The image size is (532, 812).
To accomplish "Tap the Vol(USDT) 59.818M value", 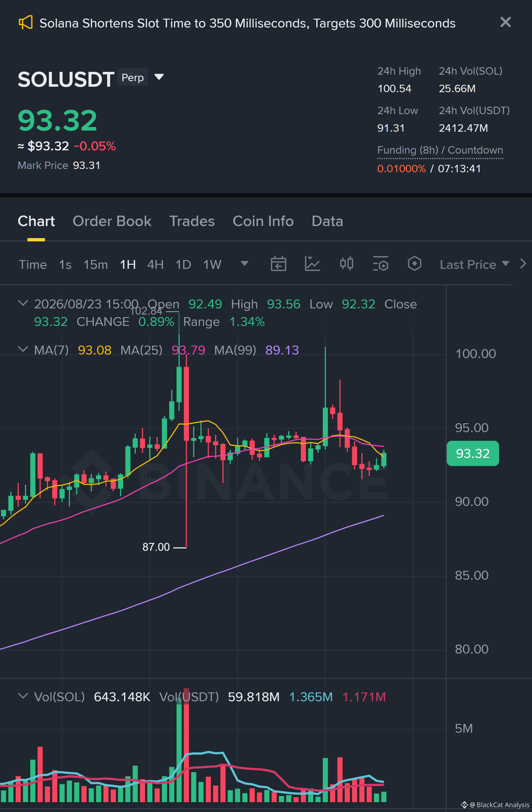I will click(254, 697).
